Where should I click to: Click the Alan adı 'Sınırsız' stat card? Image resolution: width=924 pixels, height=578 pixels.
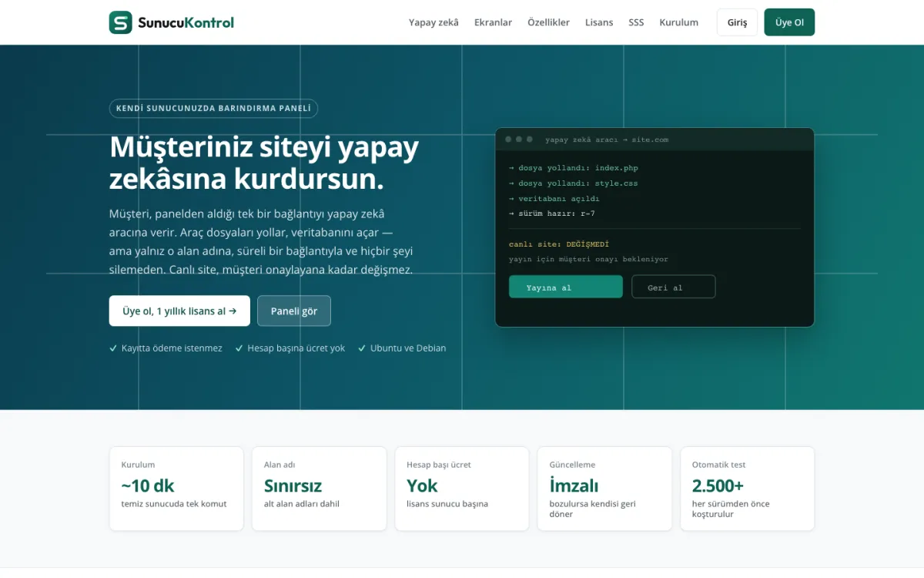pos(320,489)
